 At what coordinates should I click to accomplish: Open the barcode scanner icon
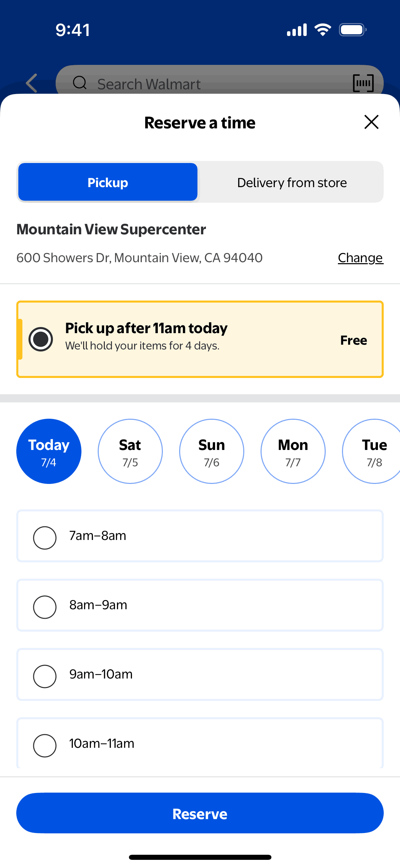pyautogui.click(x=363, y=83)
